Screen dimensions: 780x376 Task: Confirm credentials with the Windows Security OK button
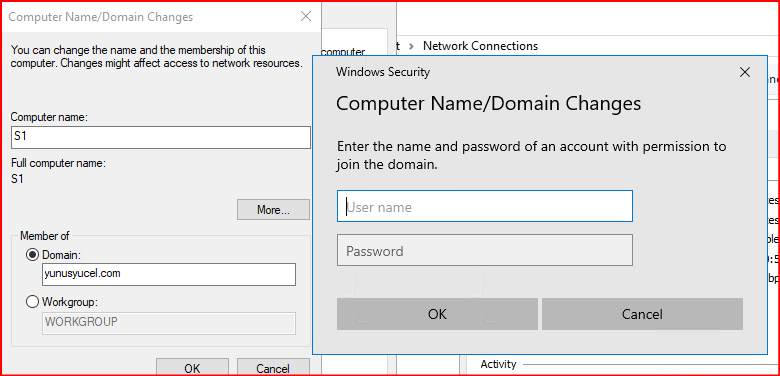point(437,314)
